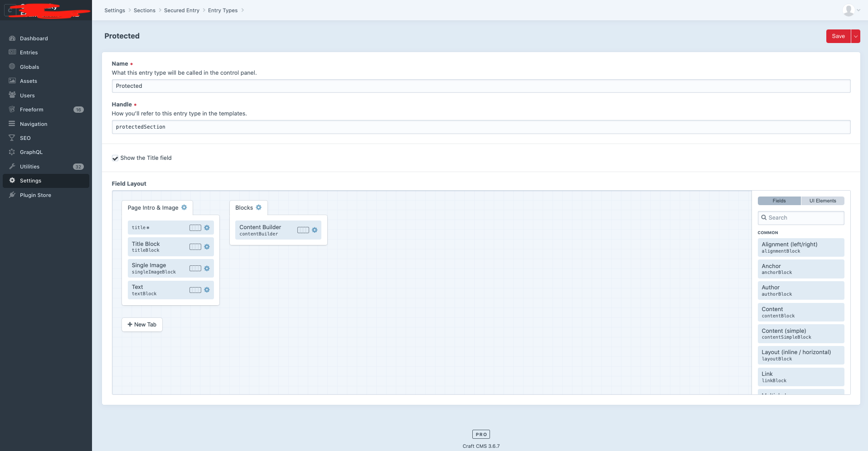Click the Craft CMS 3.6.7 version text
This screenshot has height=451, width=868.
coord(481,446)
